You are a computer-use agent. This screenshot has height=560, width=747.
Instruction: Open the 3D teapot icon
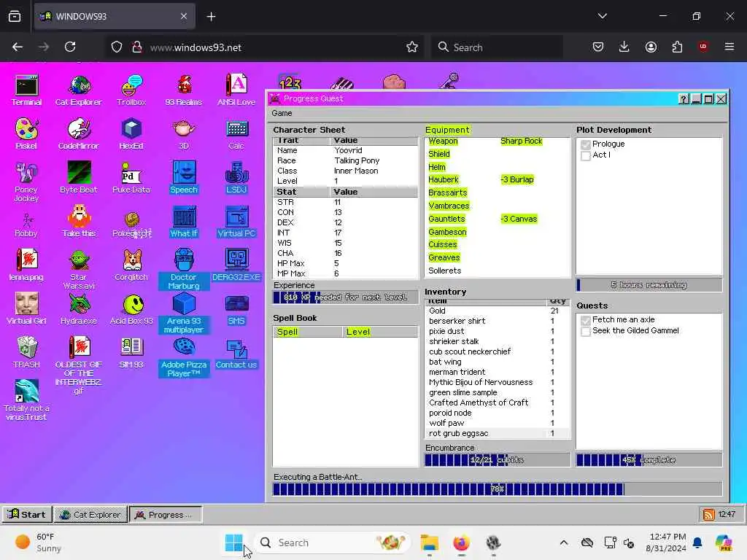click(x=184, y=134)
